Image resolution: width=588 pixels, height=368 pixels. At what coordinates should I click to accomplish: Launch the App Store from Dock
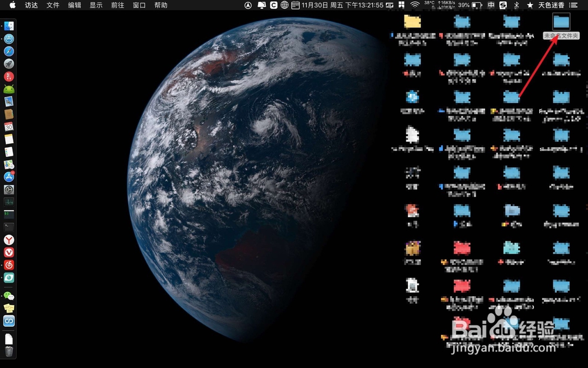coord(9,177)
